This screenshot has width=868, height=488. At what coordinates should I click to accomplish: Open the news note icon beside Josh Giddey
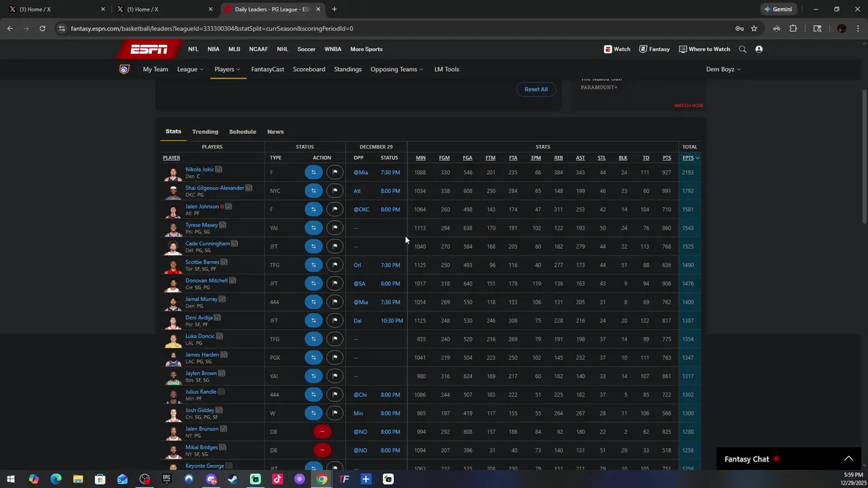pyautogui.click(x=219, y=410)
